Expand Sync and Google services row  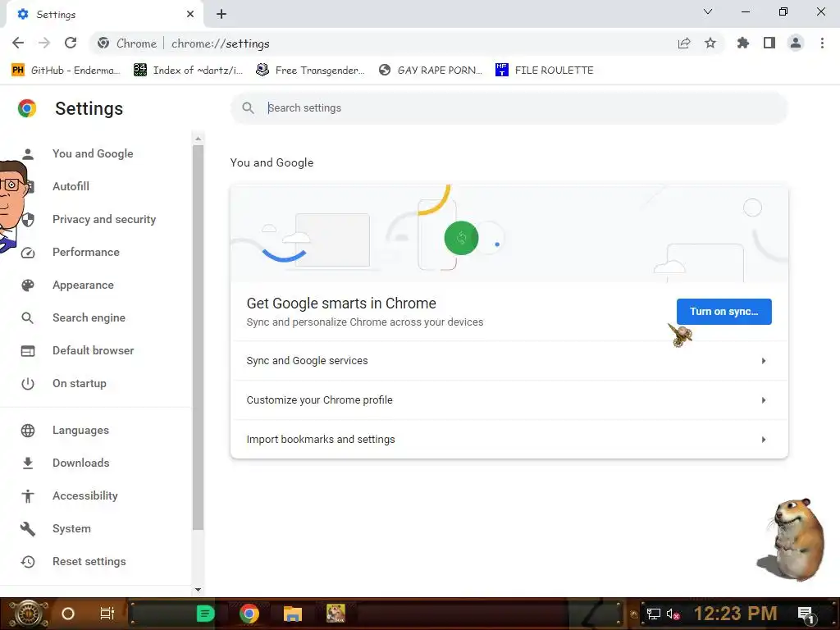pos(509,361)
